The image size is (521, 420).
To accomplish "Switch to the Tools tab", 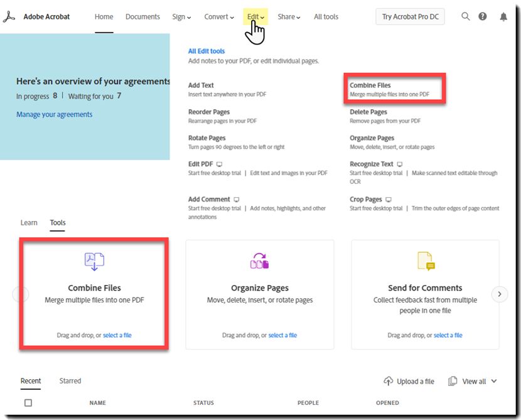I will coord(58,223).
